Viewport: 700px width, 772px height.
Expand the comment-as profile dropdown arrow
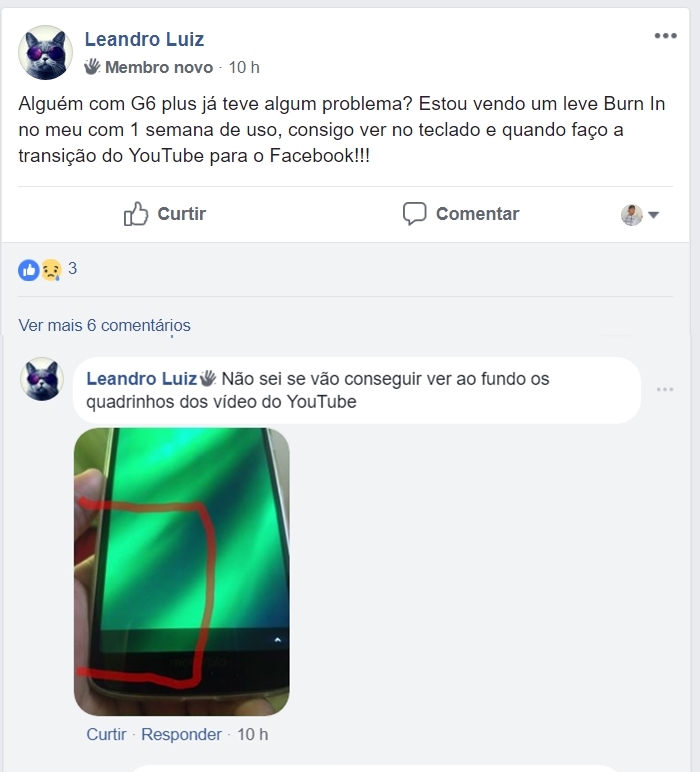point(653,215)
